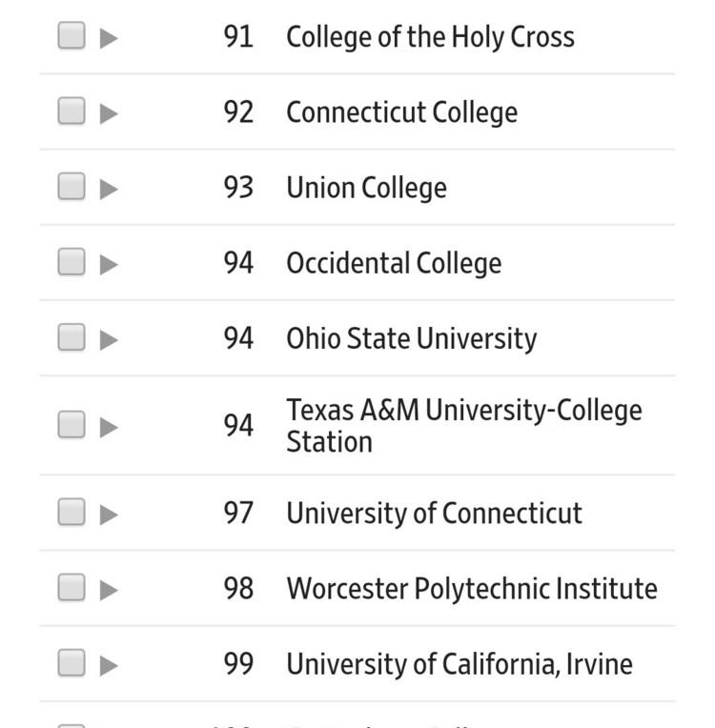The height and width of the screenshot is (728, 715).
Task: Mark the Texas A&M University checkbox
Action: tap(71, 425)
